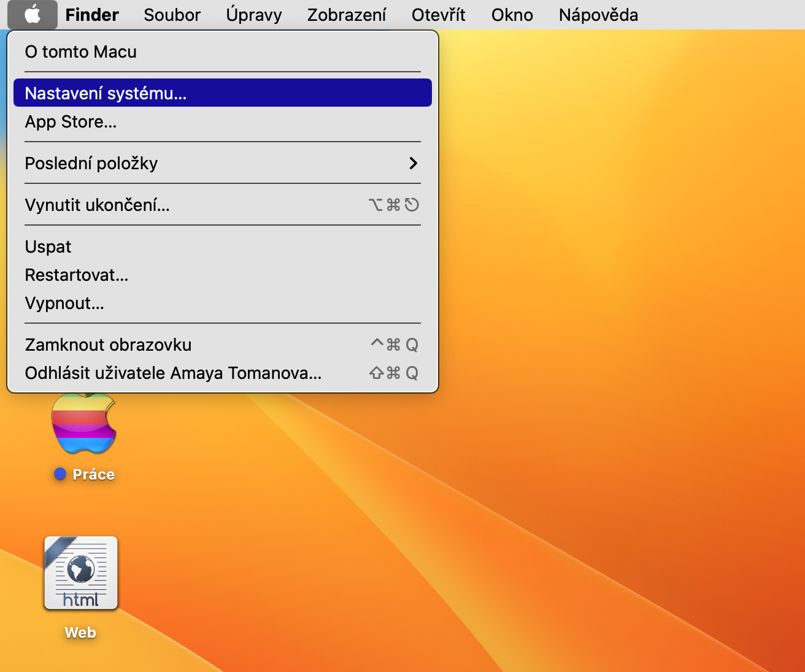Open the Zobrazení menu
Screen dimensions: 805x672
point(347,15)
